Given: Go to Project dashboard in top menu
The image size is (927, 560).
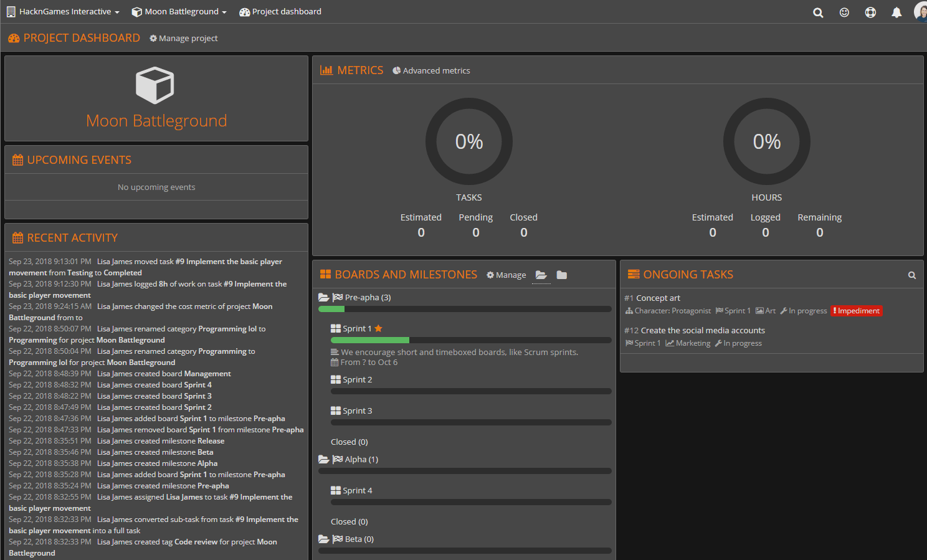Looking at the screenshot, I should pyautogui.click(x=280, y=12).
